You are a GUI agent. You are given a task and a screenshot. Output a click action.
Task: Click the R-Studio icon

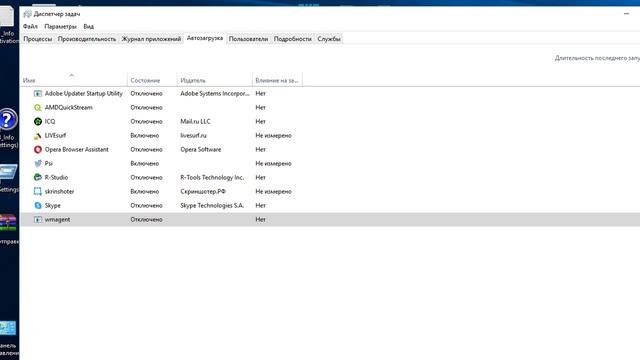(38, 178)
